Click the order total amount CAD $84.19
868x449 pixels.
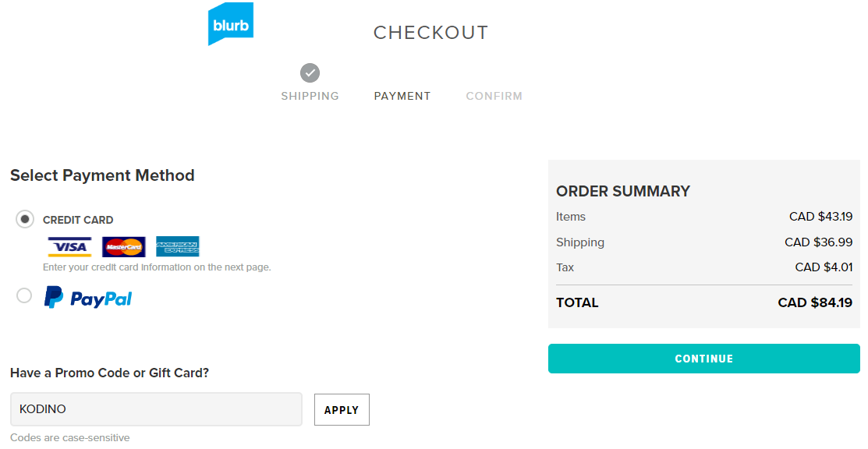click(x=815, y=302)
